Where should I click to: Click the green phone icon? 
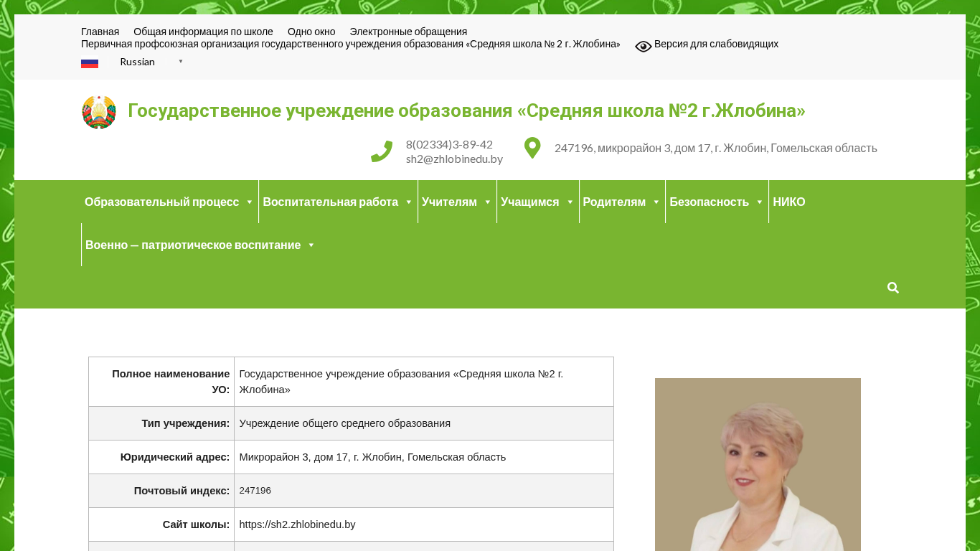(x=382, y=151)
